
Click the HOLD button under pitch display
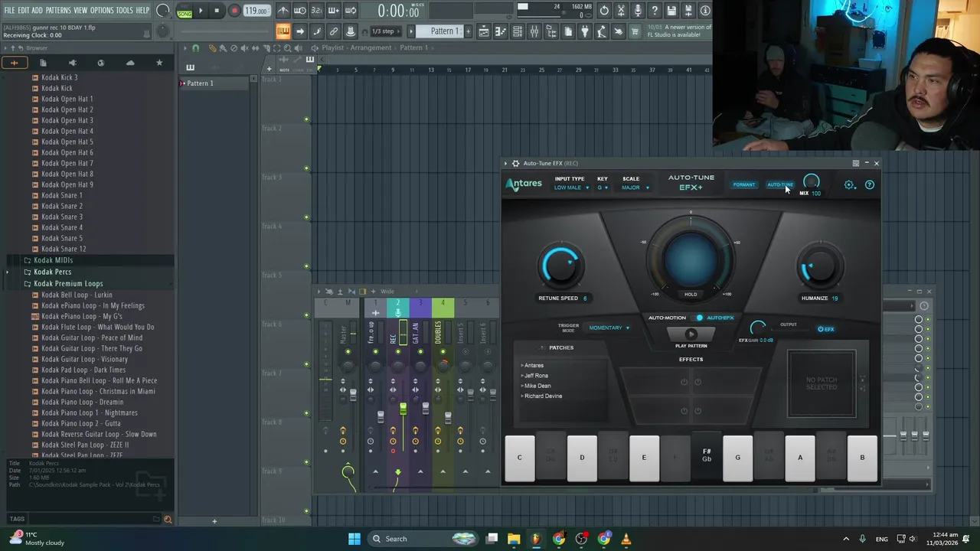[x=691, y=295]
